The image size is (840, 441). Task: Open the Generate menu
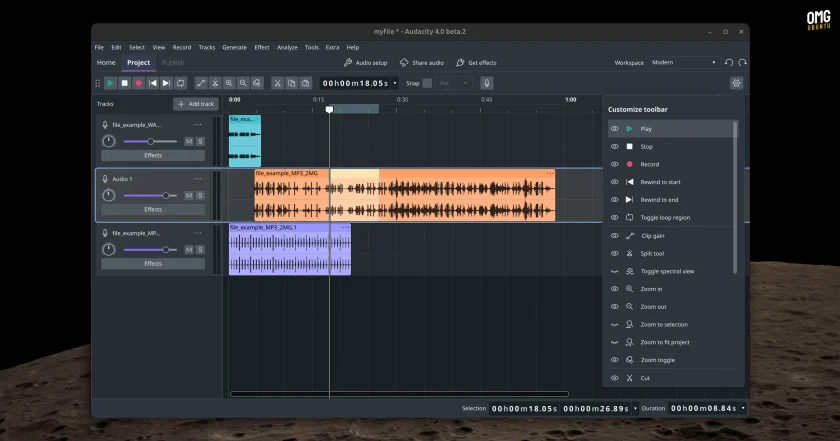pyautogui.click(x=234, y=48)
